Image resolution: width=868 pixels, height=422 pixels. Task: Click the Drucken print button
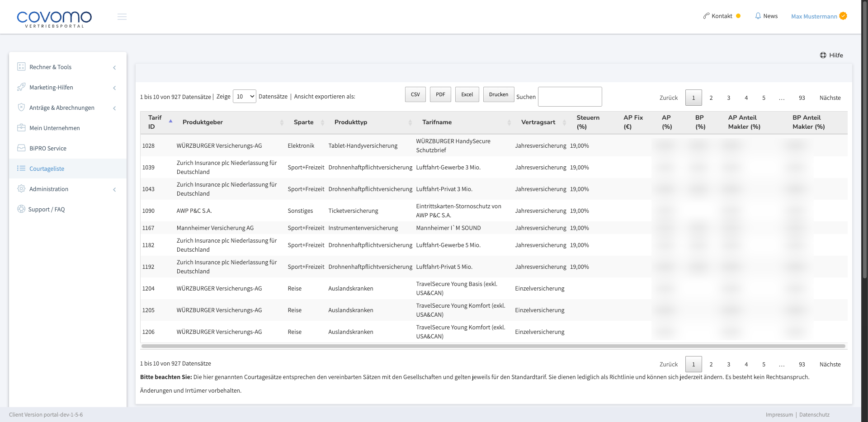click(x=499, y=94)
